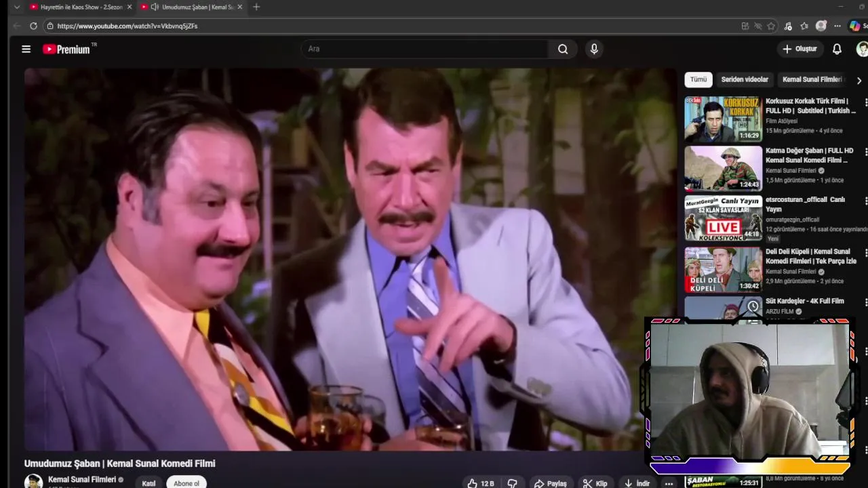Open YouTube notifications bell
This screenshot has width=868, height=488.
pyautogui.click(x=837, y=49)
